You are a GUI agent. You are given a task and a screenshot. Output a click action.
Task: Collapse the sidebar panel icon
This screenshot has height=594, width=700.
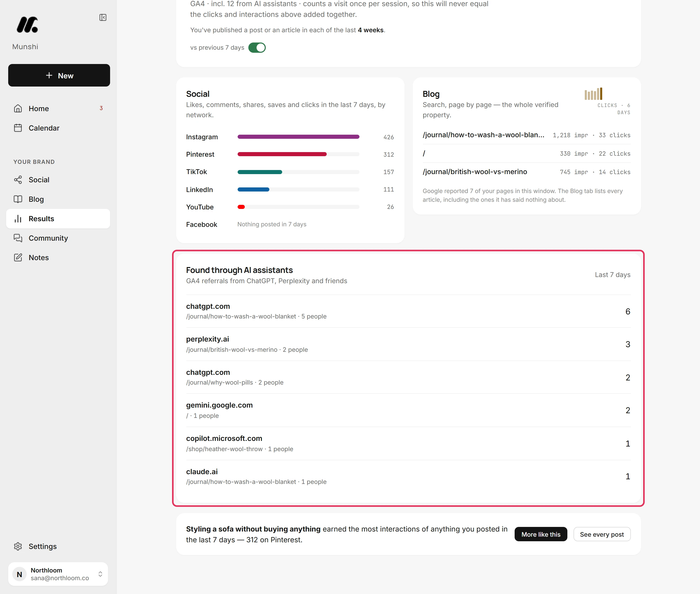tap(103, 17)
